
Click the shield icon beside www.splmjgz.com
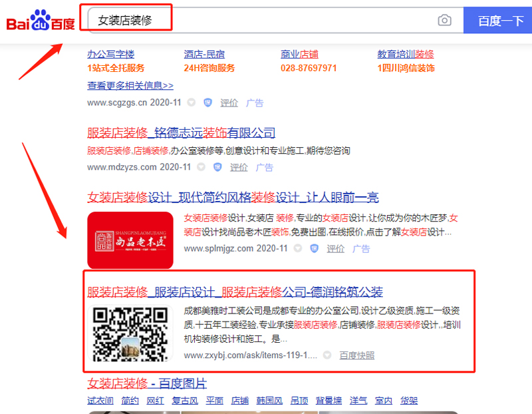click(x=314, y=248)
